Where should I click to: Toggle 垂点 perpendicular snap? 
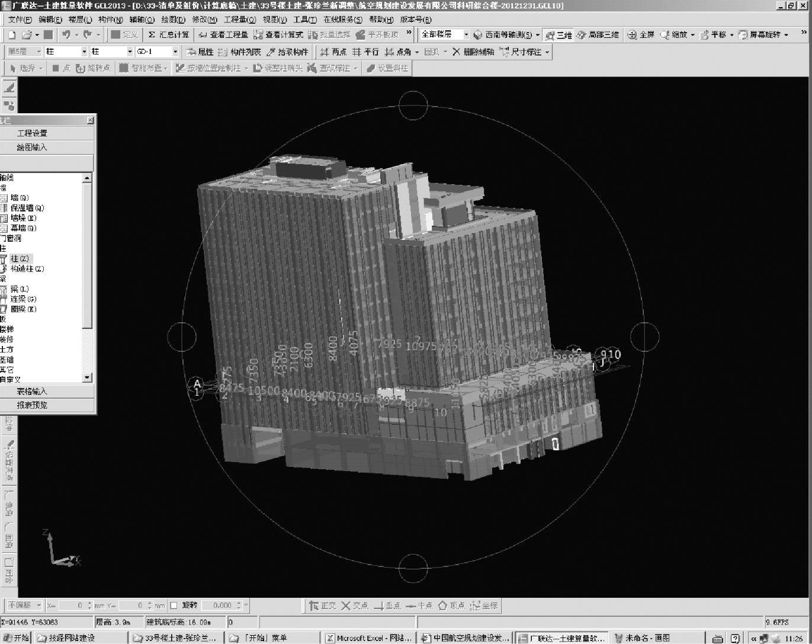coord(387,605)
